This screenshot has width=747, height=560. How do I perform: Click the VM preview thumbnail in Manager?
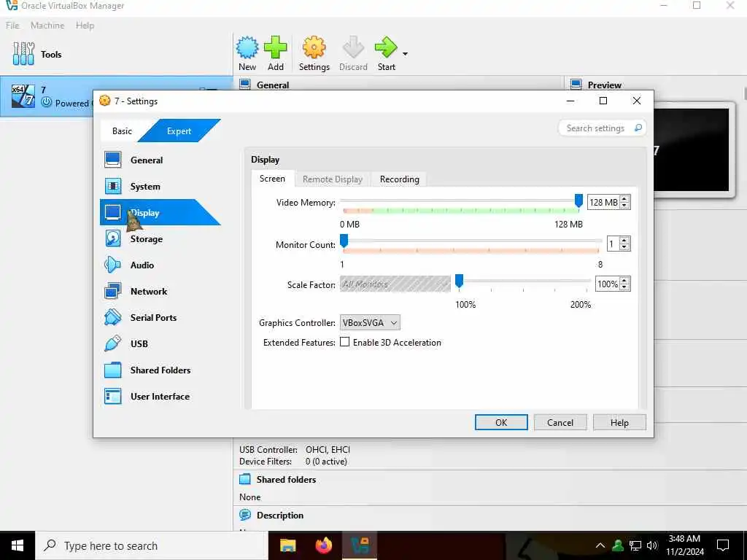pyautogui.click(x=691, y=149)
